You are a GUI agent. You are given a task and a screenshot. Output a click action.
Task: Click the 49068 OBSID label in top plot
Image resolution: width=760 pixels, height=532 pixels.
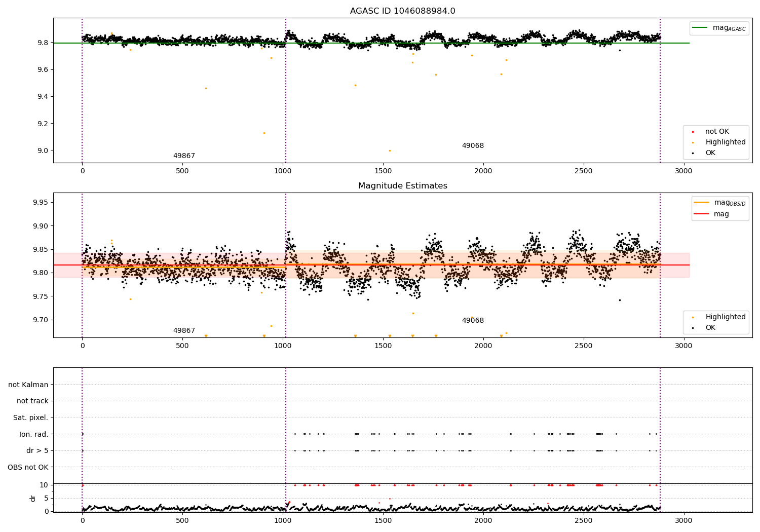click(x=473, y=146)
